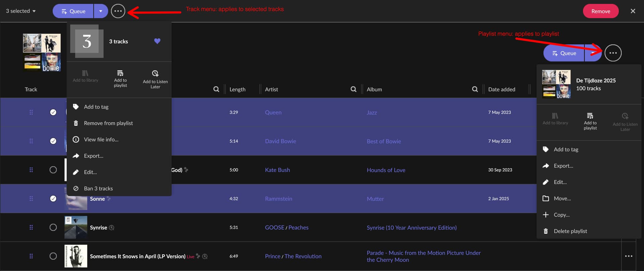Viewport: 644px width, 271px height.
Task: Click the heart icon beside 3 tracks
Action: [x=157, y=41]
